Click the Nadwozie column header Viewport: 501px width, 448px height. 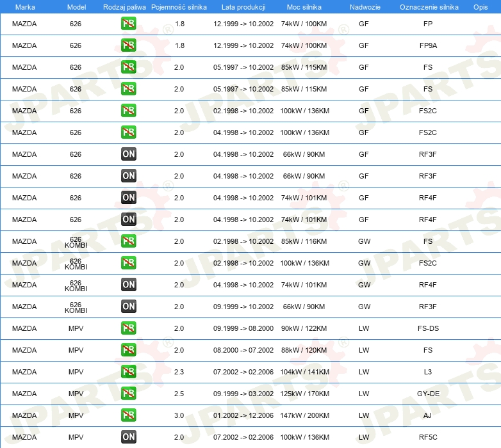pyautogui.click(x=365, y=7)
